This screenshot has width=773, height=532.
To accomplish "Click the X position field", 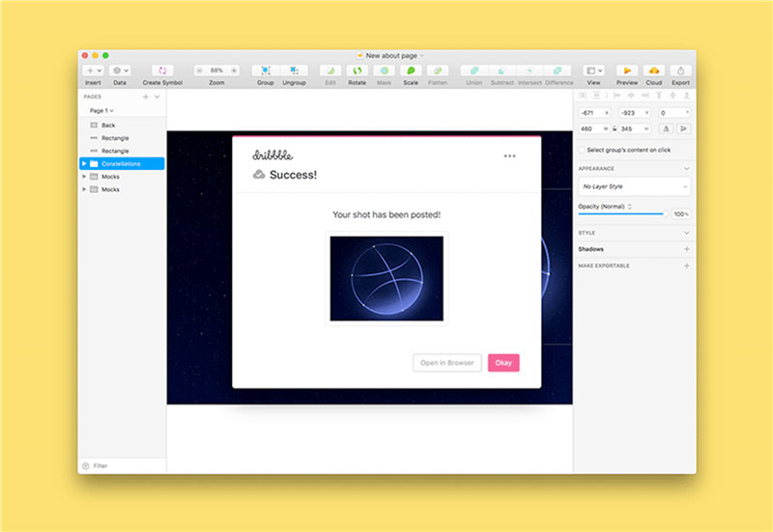I will point(594,113).
